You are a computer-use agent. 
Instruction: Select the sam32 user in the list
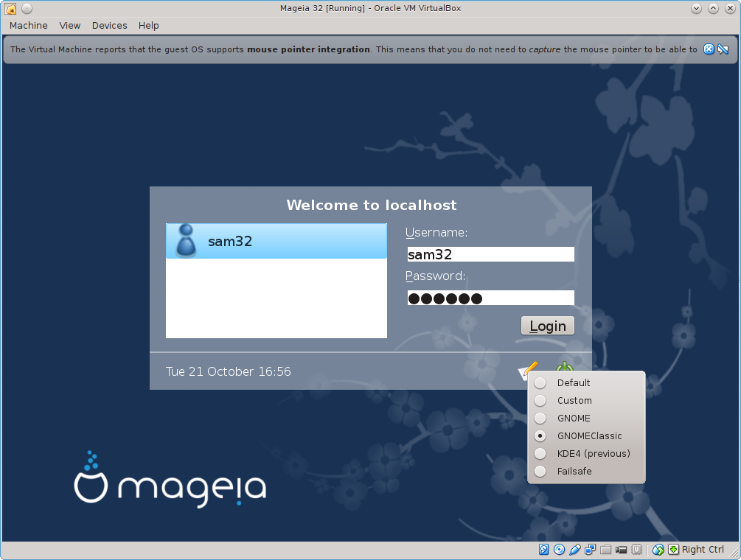(x=276, y=241)
